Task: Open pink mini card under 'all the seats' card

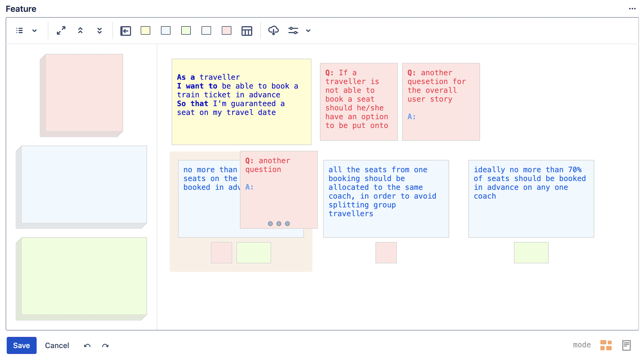Action: point(386,253)
